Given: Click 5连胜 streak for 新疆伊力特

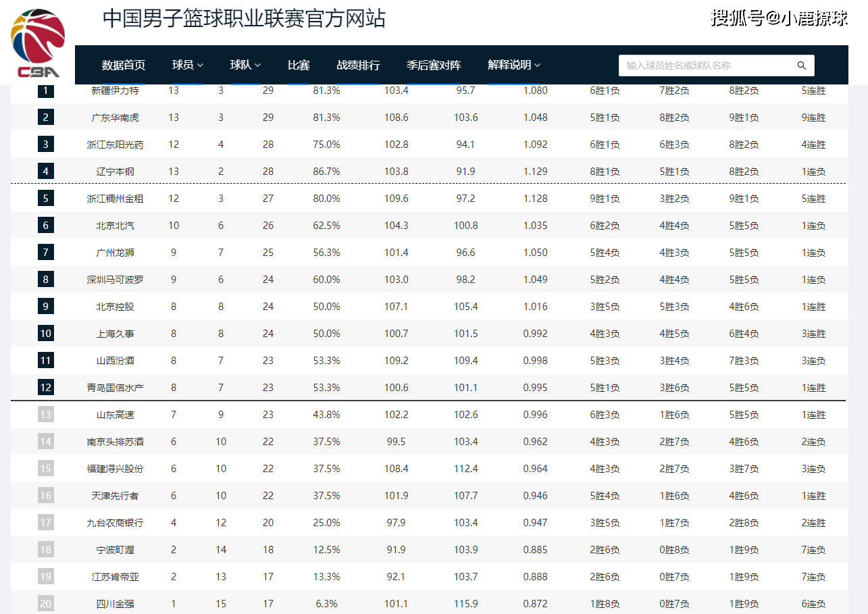Looking at the screenshot, I should click(813, 91).
